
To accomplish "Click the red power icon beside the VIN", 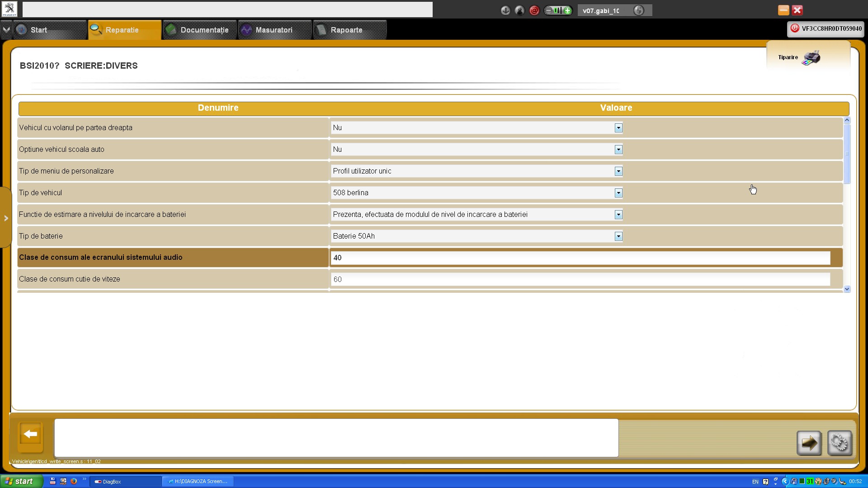I will click(795, 28).
